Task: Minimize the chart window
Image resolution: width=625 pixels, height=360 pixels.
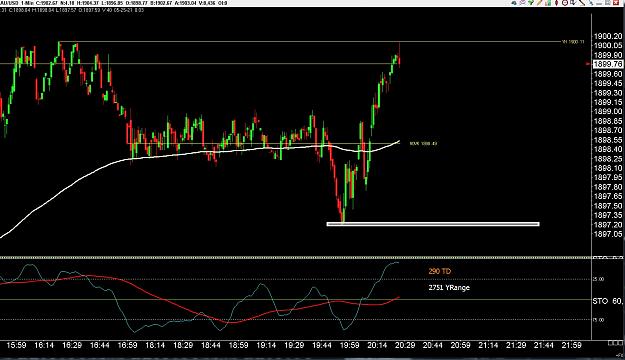Action: 599,3
